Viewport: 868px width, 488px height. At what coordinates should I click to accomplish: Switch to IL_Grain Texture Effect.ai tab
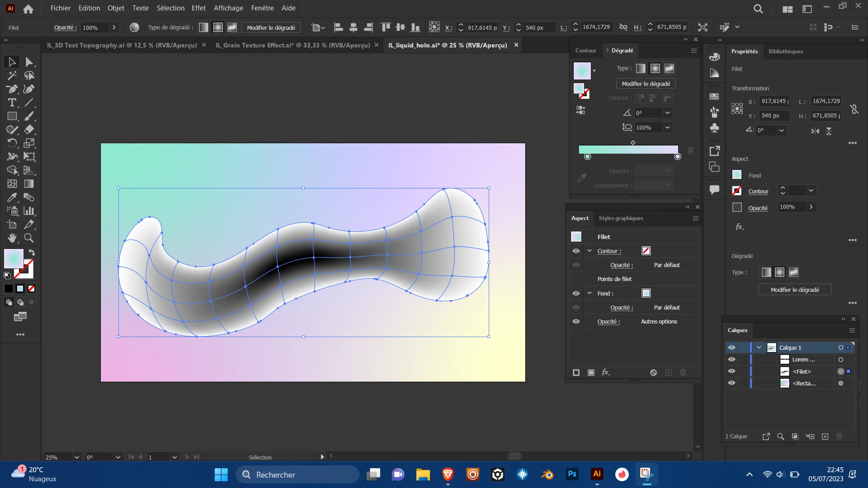click(292, 45)
